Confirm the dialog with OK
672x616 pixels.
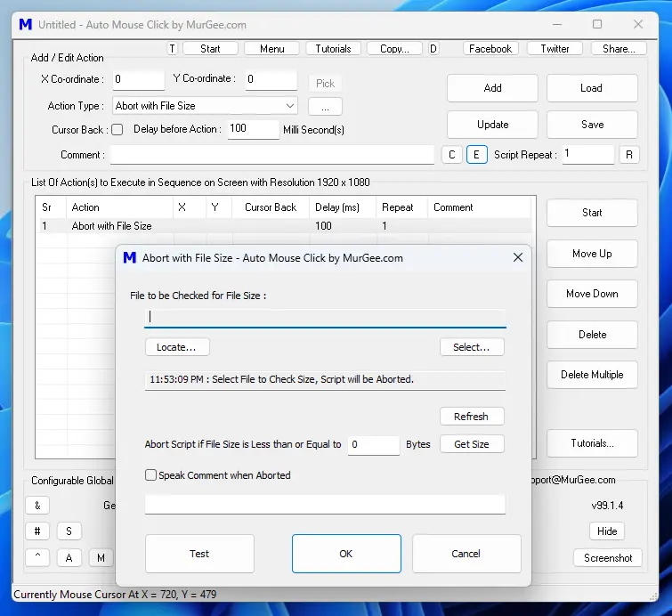pyautogui.click(x=346, y=554)
